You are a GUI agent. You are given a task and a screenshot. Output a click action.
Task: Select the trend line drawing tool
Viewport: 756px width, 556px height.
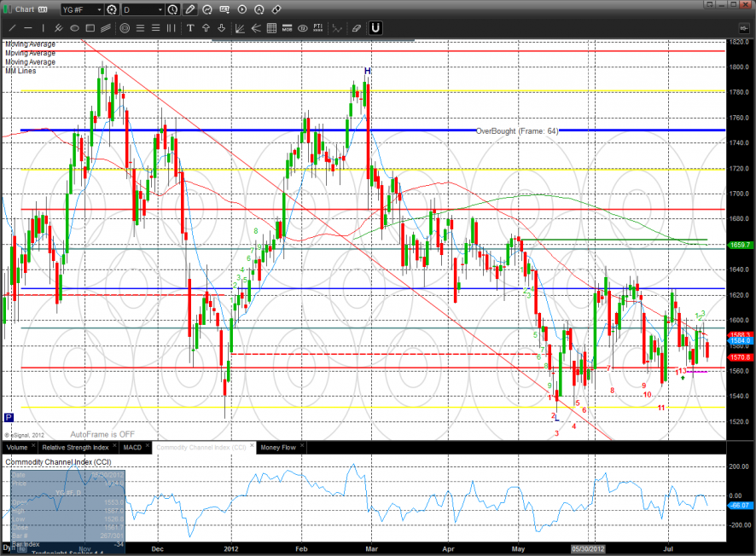point(13,28)
